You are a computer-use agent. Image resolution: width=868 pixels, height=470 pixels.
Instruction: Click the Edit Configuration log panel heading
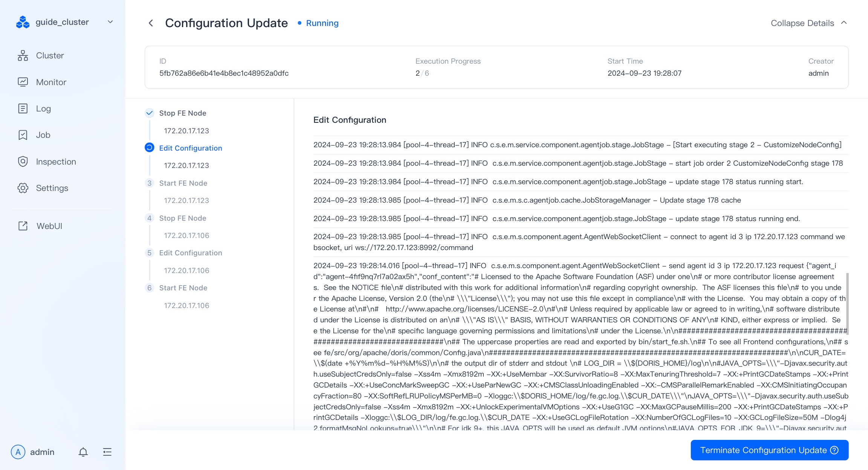(350, 120)
